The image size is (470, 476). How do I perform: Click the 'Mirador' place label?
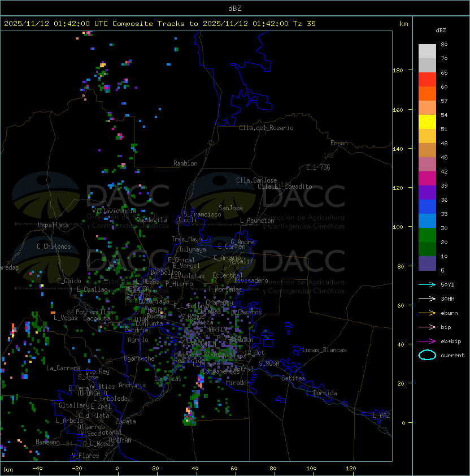click(x=238, y=383)
